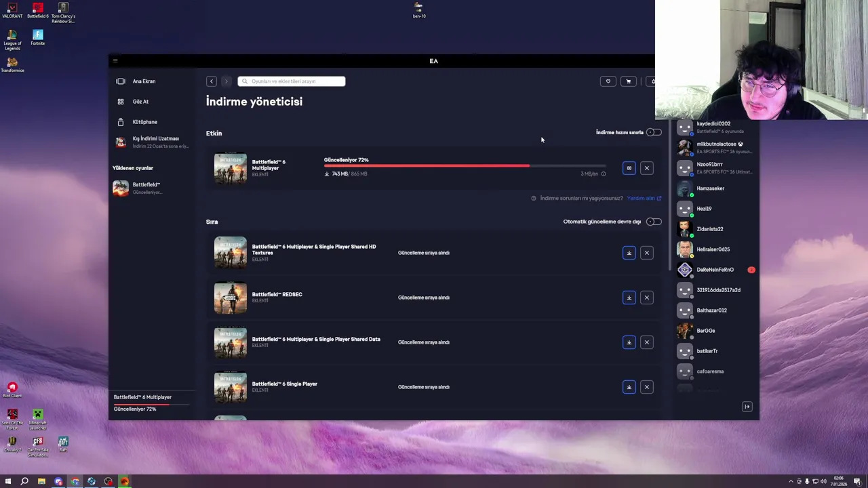Remove Shared Data item from queue

tap(647, 342)
